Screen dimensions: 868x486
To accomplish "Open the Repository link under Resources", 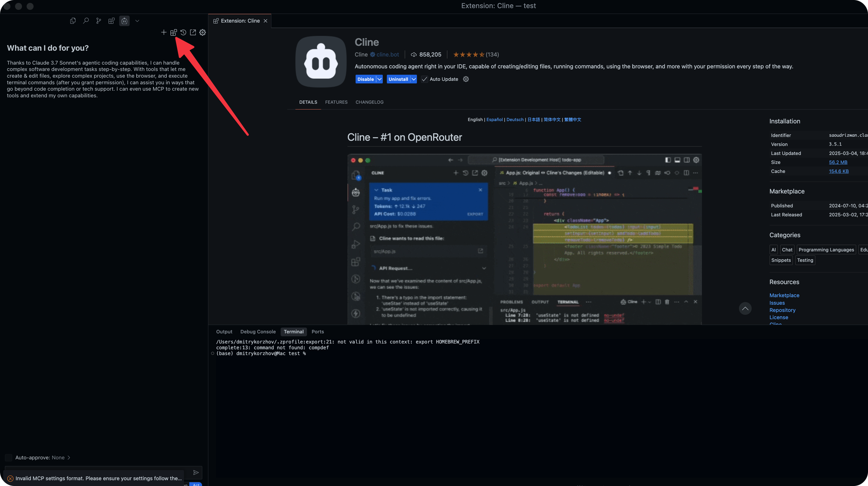I will (x=782, y=310).
